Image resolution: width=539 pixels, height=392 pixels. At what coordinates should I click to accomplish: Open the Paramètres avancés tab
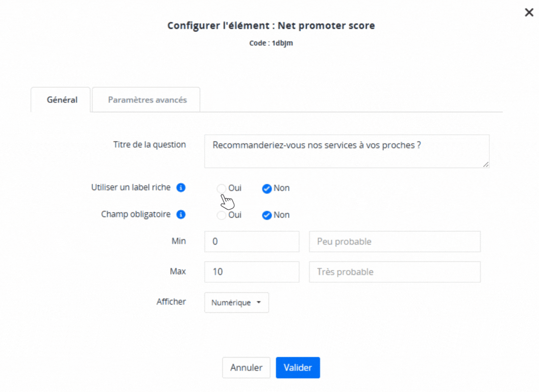click(147, 100)
